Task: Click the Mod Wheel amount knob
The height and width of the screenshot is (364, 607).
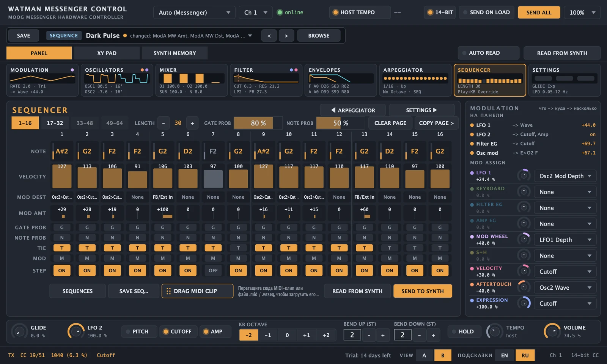Action: coord(524,239)
